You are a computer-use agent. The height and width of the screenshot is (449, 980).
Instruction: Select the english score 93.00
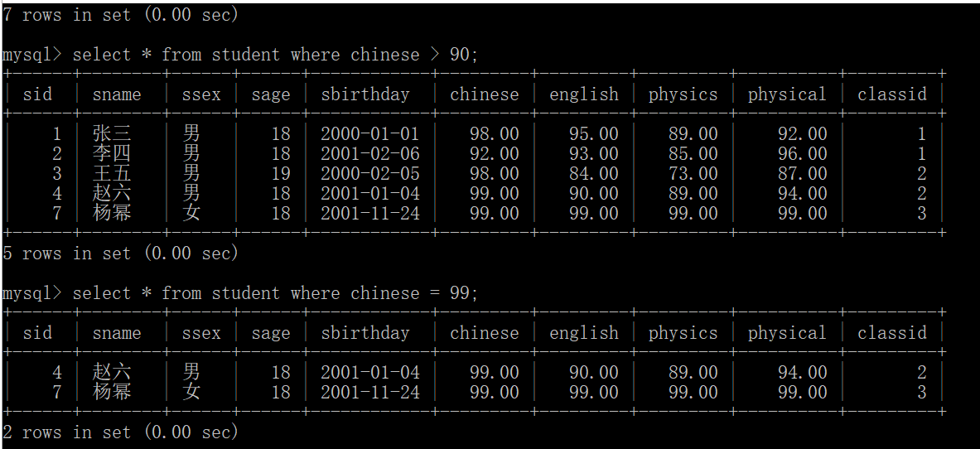click(593, 153)
